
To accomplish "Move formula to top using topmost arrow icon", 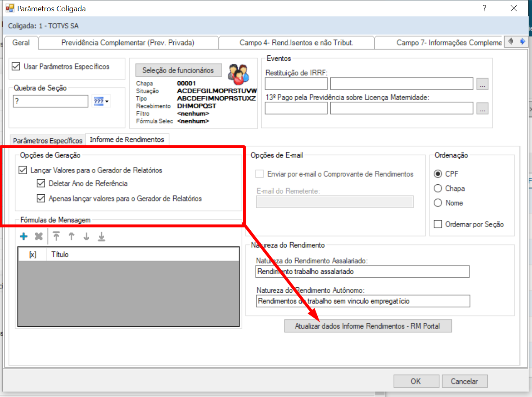I will [x=57, y=236].
